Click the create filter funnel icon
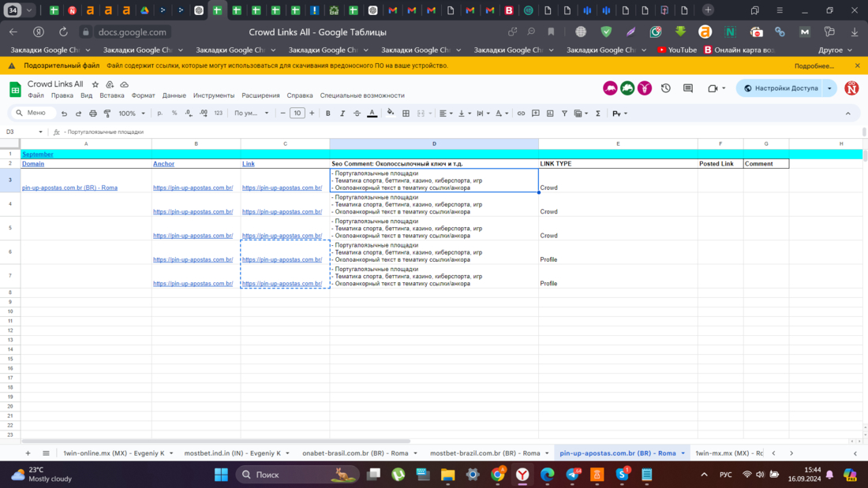This screenshot has width=868, height=488. click(x=564, y=114)
